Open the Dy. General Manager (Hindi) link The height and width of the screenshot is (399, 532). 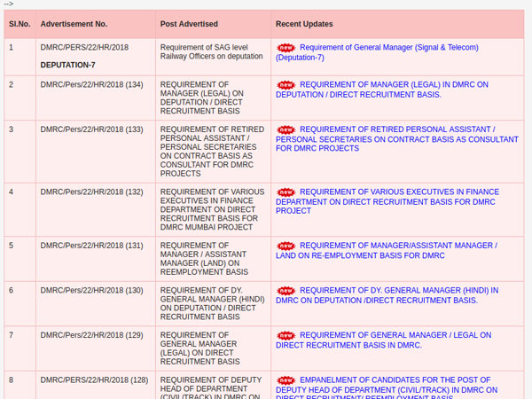click(387, 295)
